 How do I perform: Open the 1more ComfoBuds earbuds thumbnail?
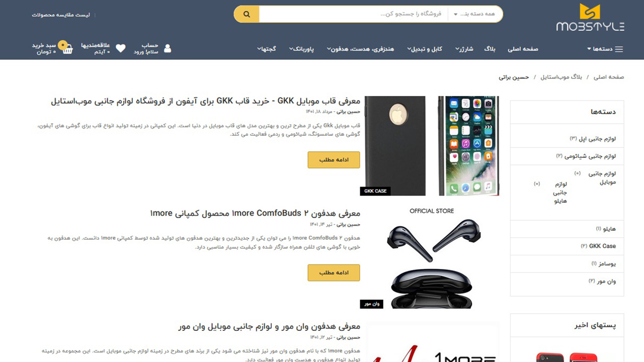[430, 256]
